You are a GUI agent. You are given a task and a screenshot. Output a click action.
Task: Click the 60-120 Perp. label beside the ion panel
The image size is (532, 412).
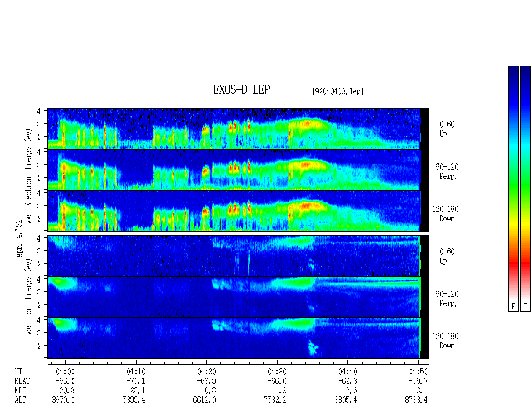(x=447, y=299)
